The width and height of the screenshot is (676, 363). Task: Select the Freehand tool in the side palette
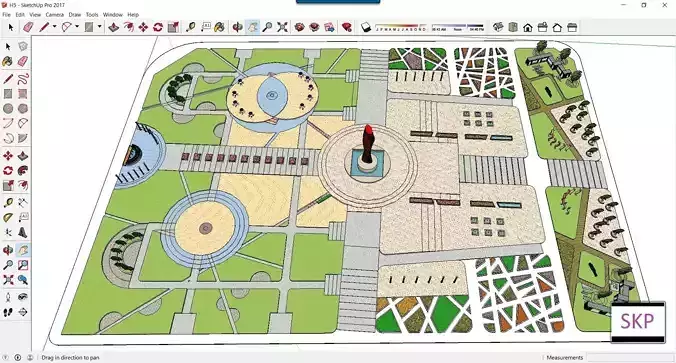point(23,78)
